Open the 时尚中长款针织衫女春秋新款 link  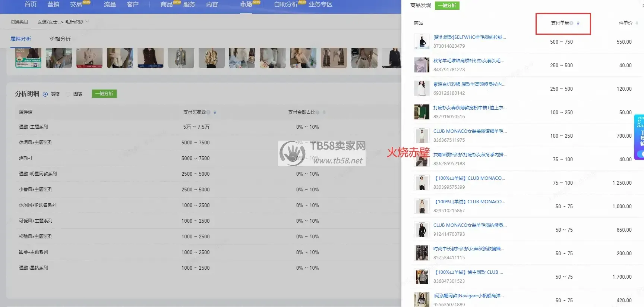468,249
